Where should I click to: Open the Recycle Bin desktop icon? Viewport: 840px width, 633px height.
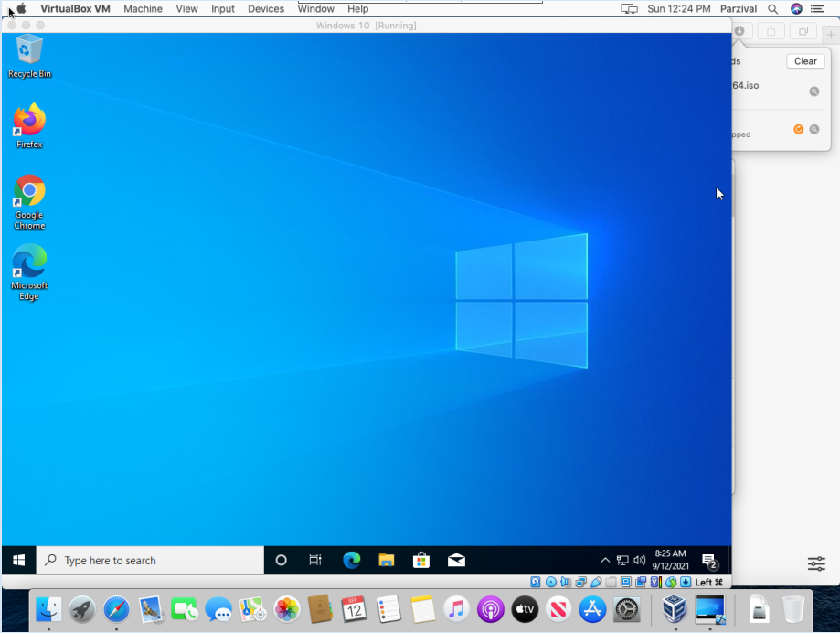coord(29,57)
